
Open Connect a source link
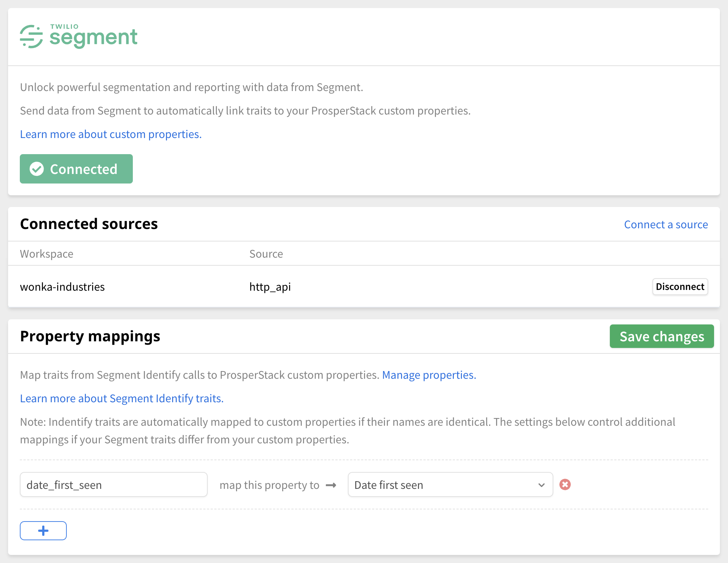[x=666, y=224]
